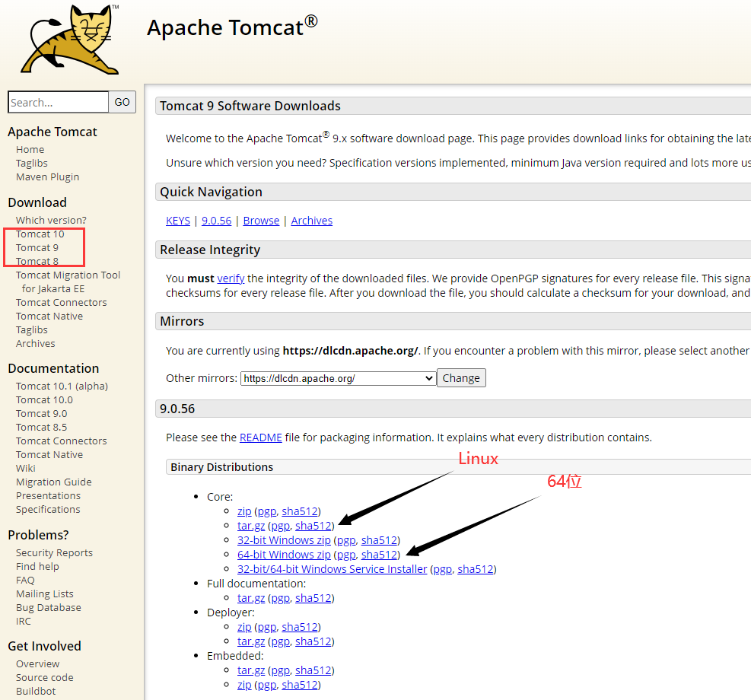Follow the 'verify' integrity link

point(231,278)
